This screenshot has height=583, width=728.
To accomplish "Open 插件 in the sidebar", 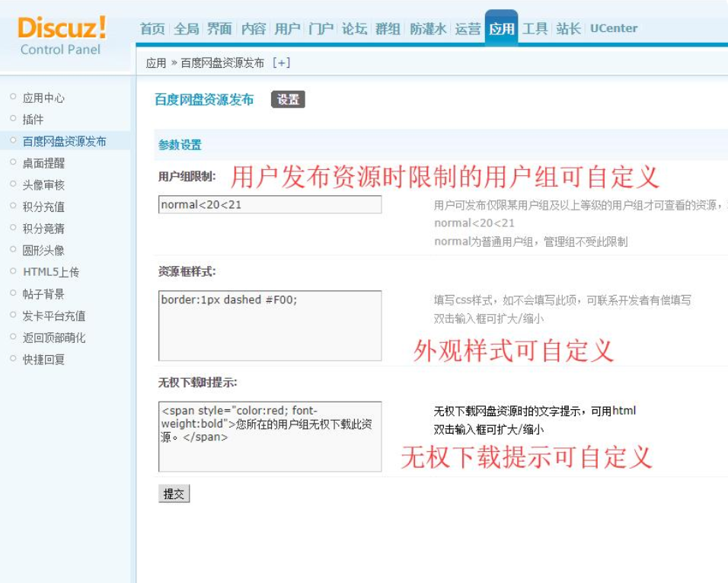I will click(33, 120).
